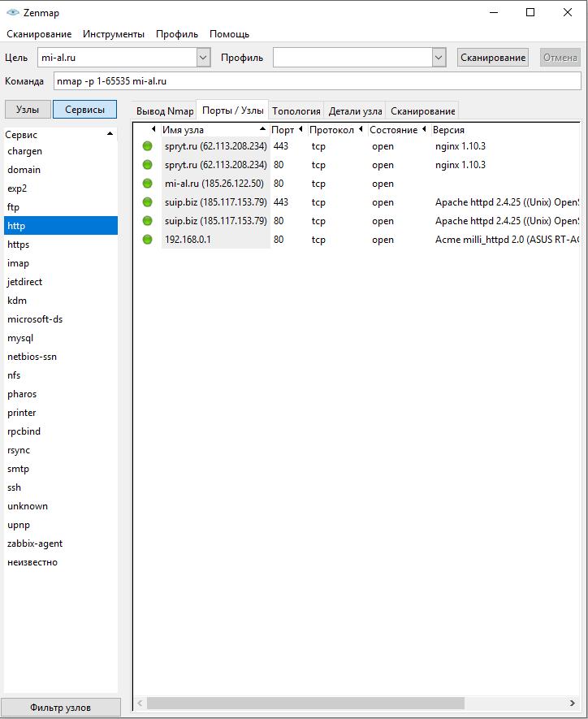Viewport: 588px width, 719px height.
Task: Click the sort arrow in Сервис column header
Action: point(110,135)
